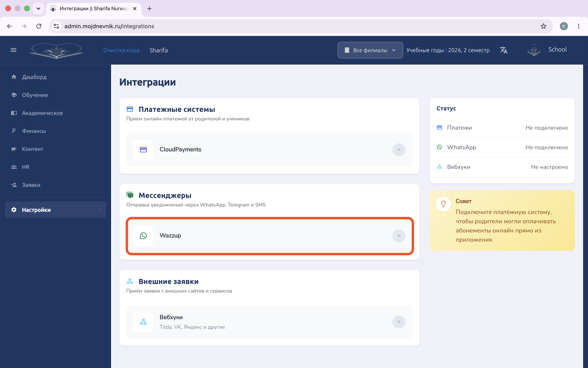This screenshot has height=368, width=588.
Task: Click Приём заявок с внешних сайтов subtitle
Action: (179, 291)
